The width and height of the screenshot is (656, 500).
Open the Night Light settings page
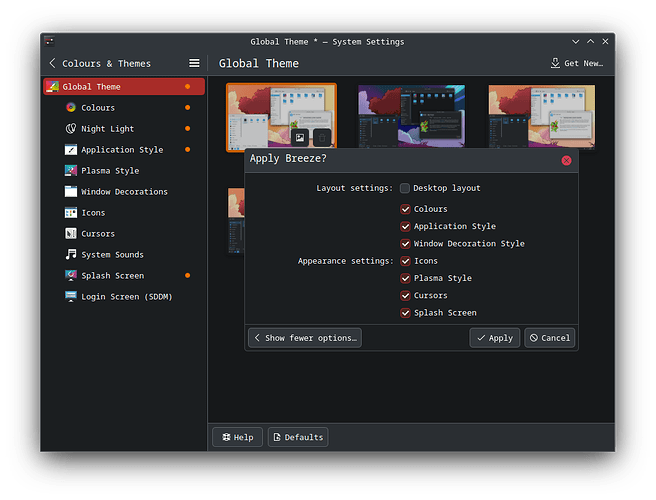(x=124, y=128)
